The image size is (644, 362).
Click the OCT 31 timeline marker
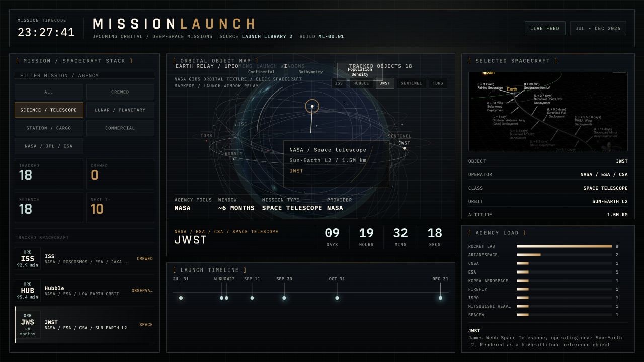pos(337,298)
